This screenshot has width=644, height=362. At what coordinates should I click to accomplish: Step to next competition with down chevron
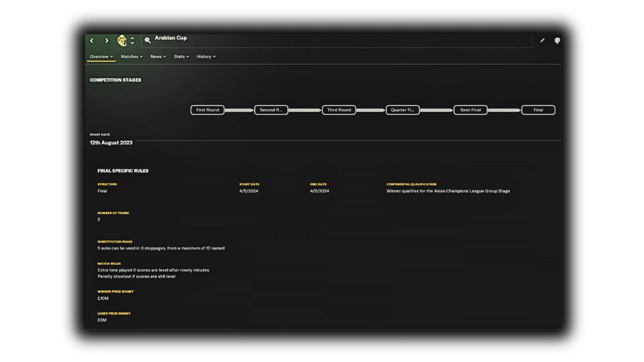pyautogui.click(x=132, y=43)
